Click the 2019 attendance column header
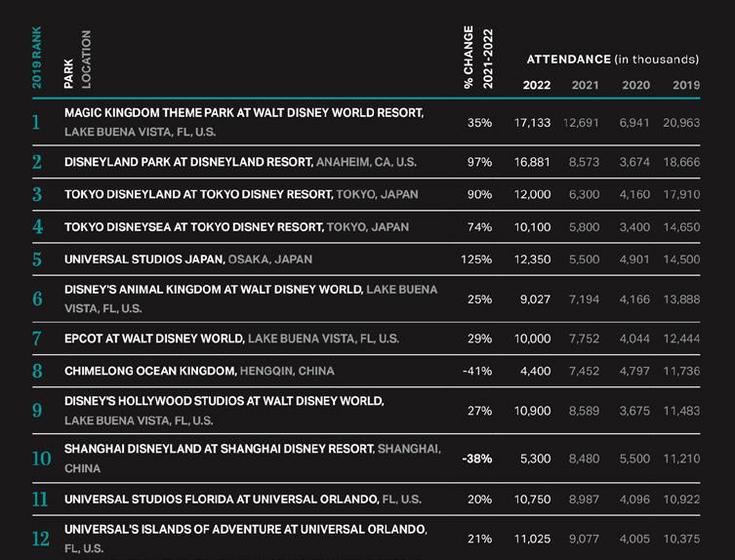Image resolution: width=735 pixels, height=560 pixels. [x=686, y=85]
